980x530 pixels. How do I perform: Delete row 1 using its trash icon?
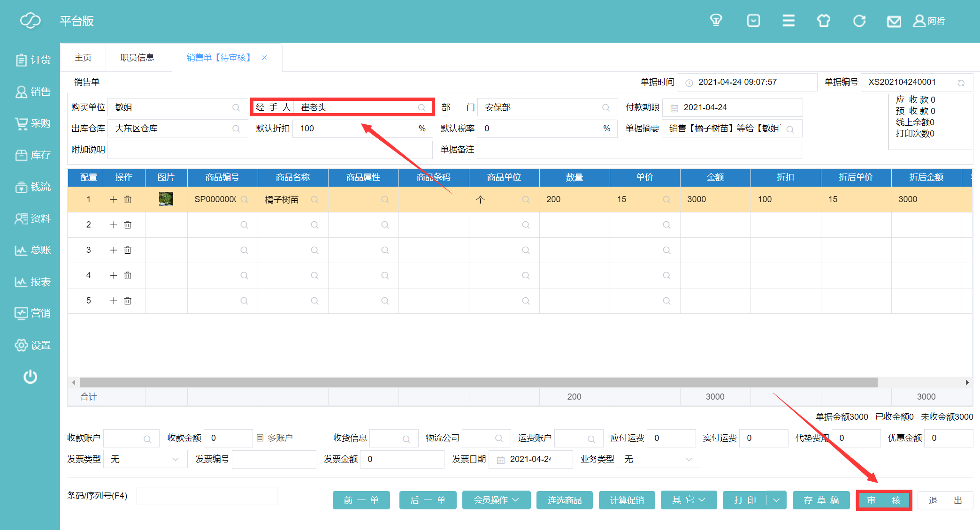pyautogui.click(x=128, y=199)
